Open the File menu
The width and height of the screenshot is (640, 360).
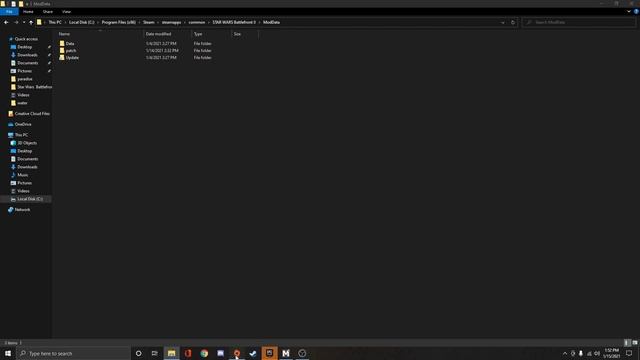tap(9, 12)
